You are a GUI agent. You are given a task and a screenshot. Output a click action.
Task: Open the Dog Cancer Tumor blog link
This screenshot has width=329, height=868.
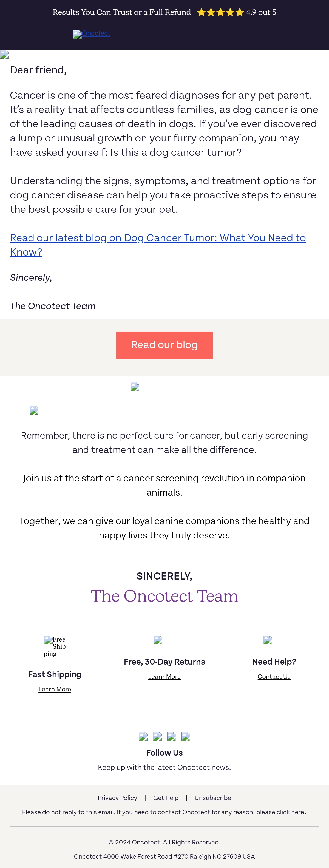click(158, 245)
